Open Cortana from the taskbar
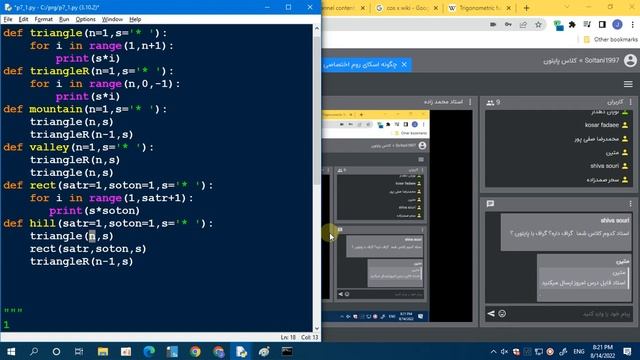 pos(56,351)
